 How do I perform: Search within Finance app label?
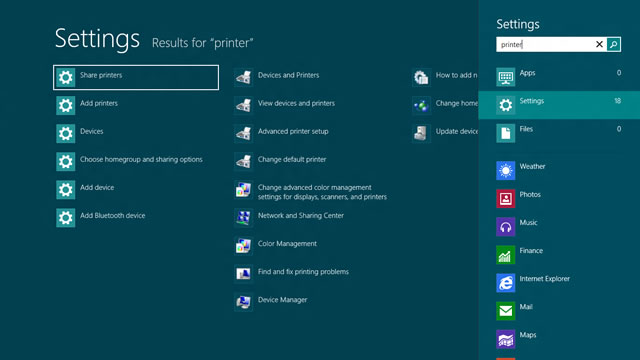coord(531,251)
